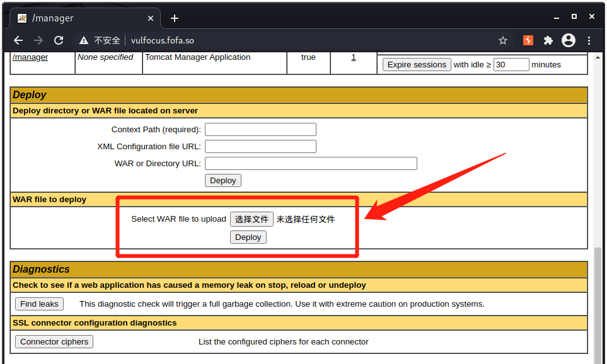Click the Context Path input field

(x=260, y=129)
